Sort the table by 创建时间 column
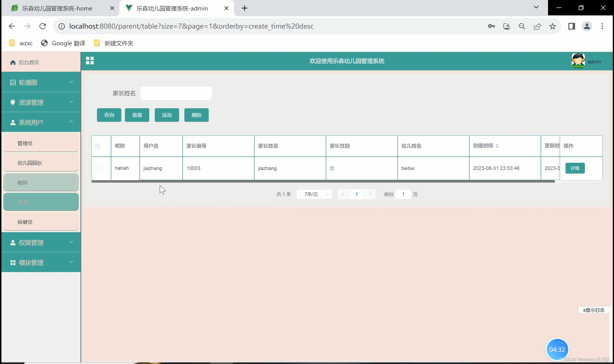Screen dimensions: 614x364 pos(497,146)
